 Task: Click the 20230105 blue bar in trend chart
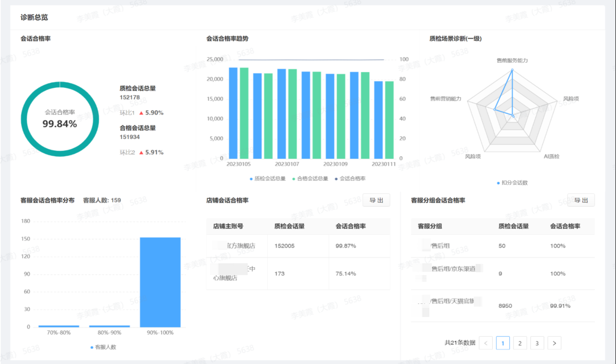(233, 113)
